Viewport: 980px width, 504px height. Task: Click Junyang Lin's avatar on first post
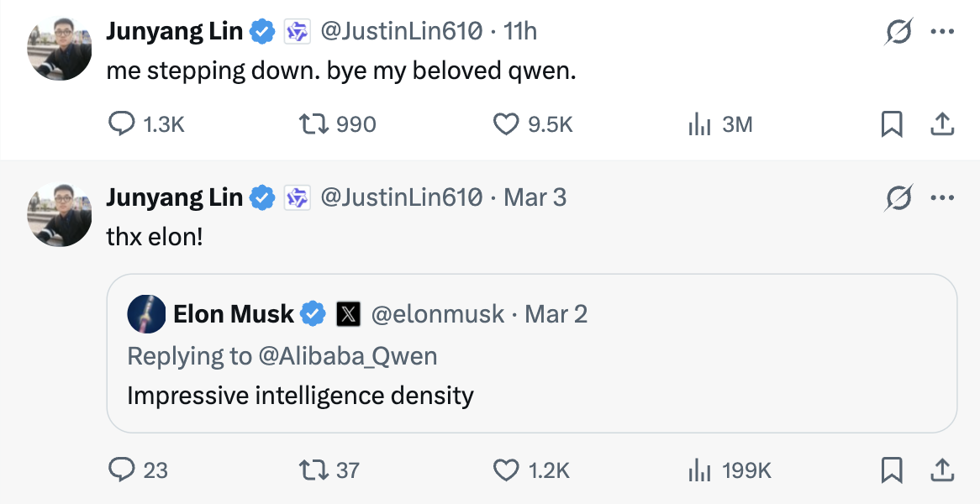tap(60, 49)
